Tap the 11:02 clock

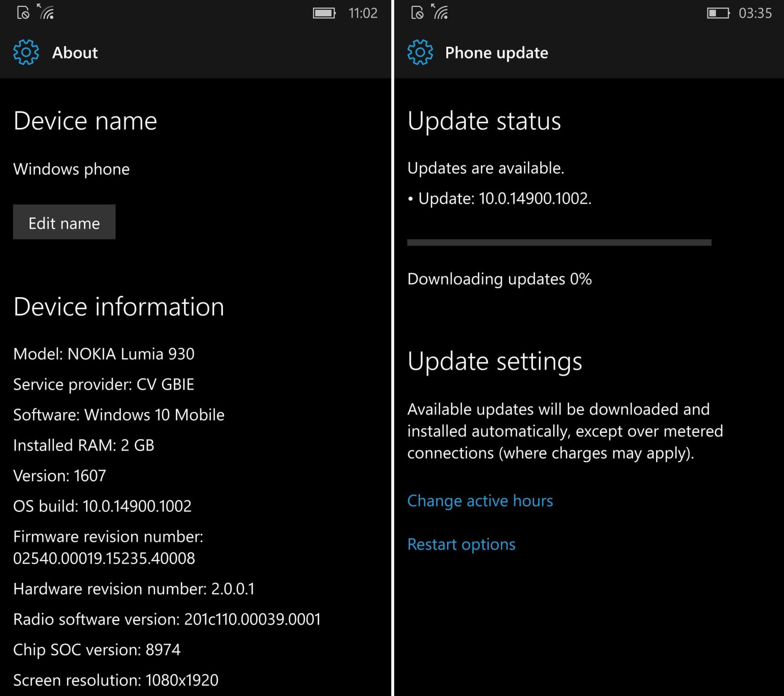(363, 13)
